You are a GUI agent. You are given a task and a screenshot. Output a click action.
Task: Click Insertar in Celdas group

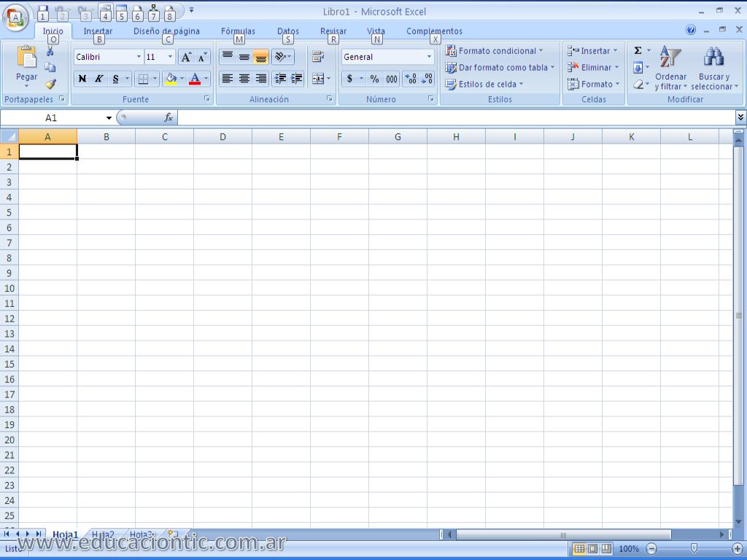(x=592, y=51)
